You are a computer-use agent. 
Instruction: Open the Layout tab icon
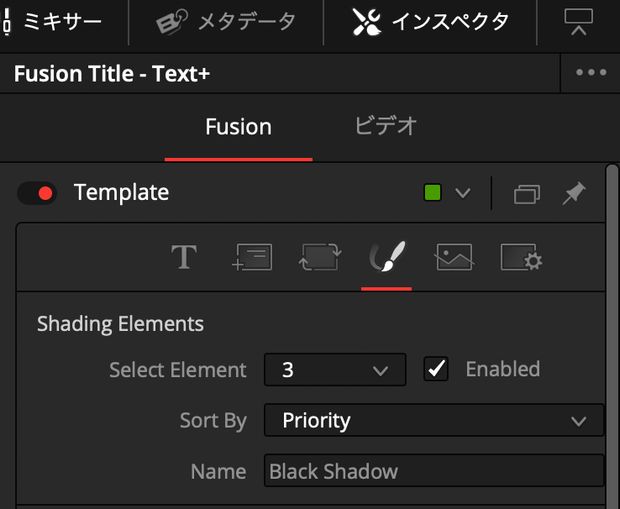point(252,257)
